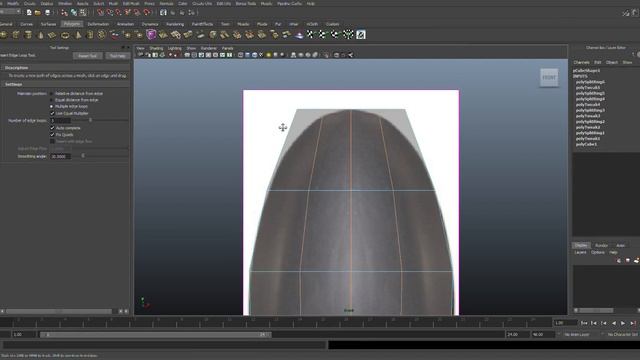Create a polygon pyramid from the shelf
The height and width of the screenshot is (360, 640).
point(78,35)
